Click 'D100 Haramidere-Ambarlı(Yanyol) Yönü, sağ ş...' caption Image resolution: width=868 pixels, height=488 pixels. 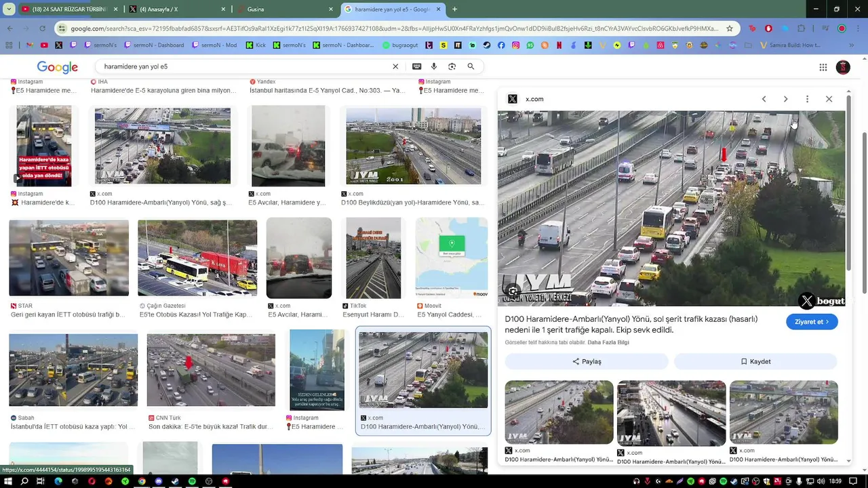coord(161,203)
